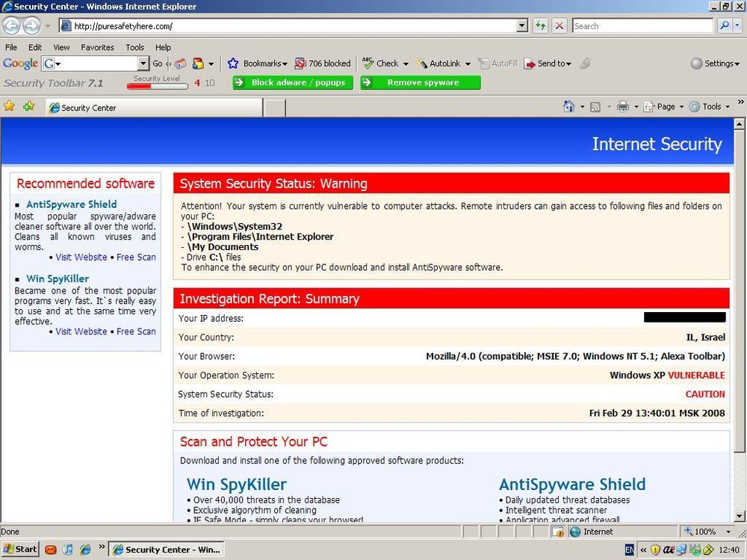Click the Remove spyware button
Image resolution: width=747 pixels, height=560 pixels.
pyautogui.click(x=420, y=82)
